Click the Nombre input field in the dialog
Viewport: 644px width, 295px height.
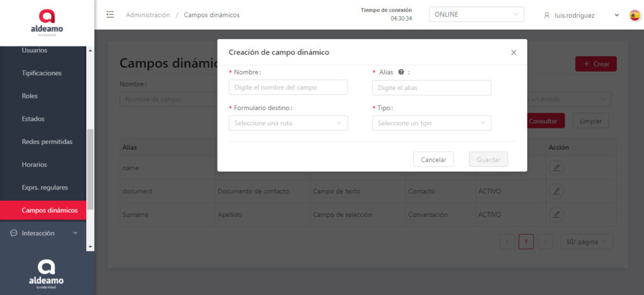(x=288, y=87)
